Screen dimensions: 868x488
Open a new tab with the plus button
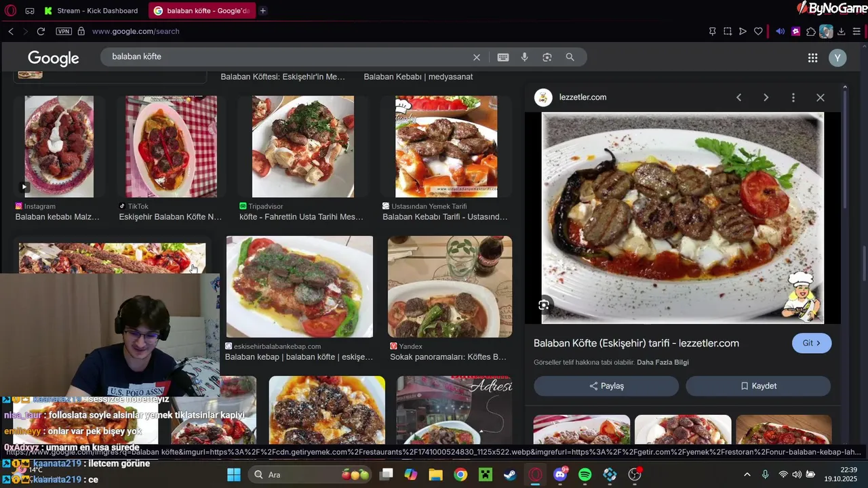pyautogui.click(x=263, y=11)
